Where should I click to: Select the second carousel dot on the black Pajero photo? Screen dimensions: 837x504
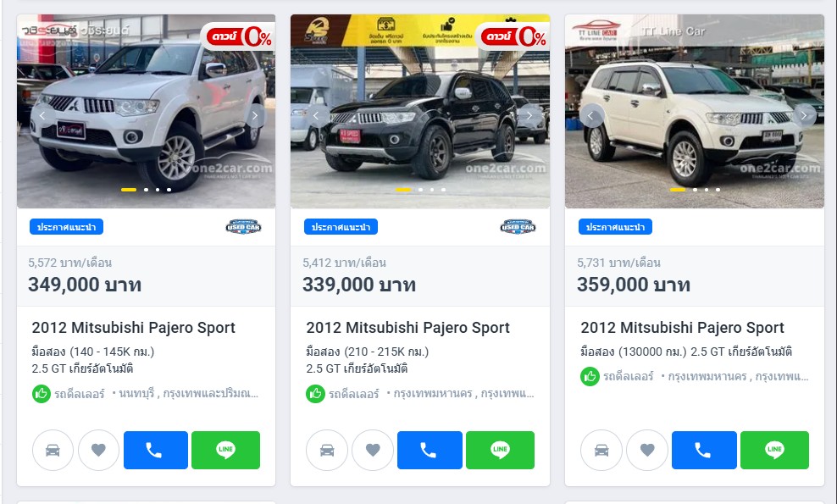click(x=421, y=190)
